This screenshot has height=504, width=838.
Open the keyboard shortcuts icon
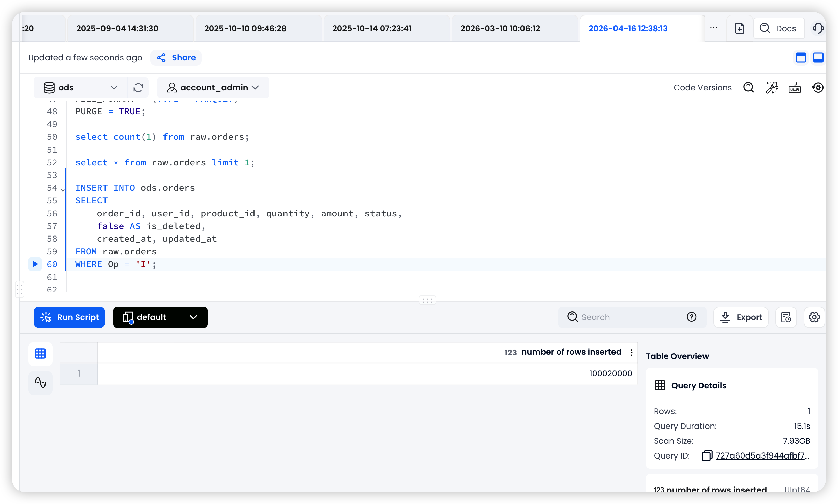point(795,88)
